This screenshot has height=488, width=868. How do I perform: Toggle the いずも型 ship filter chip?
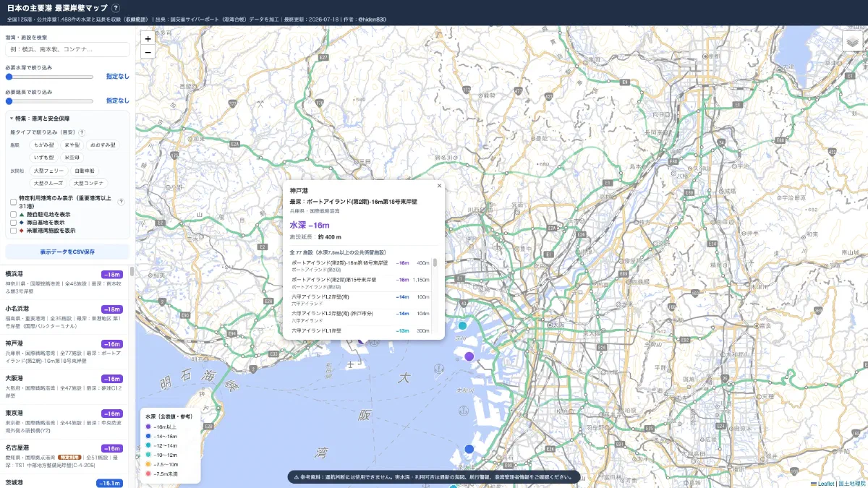(x=43, y=157)
